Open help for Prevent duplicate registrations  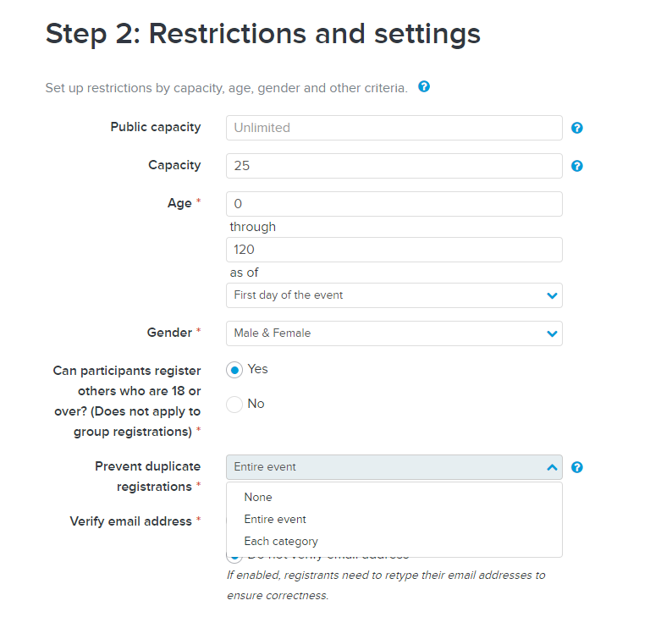click(577, 467)
